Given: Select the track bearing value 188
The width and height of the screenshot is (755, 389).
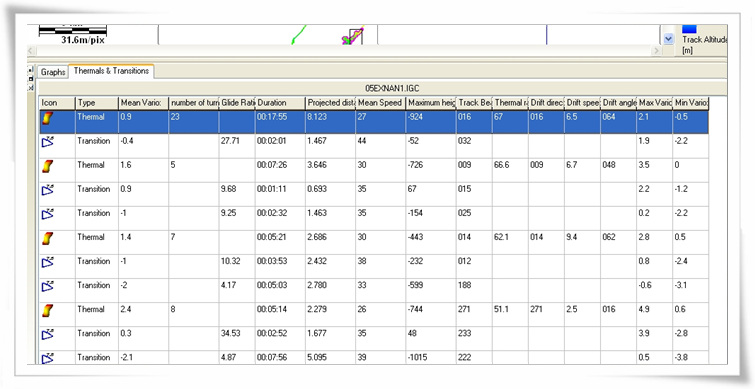Looking at the screenshot, I should point(464,285).
